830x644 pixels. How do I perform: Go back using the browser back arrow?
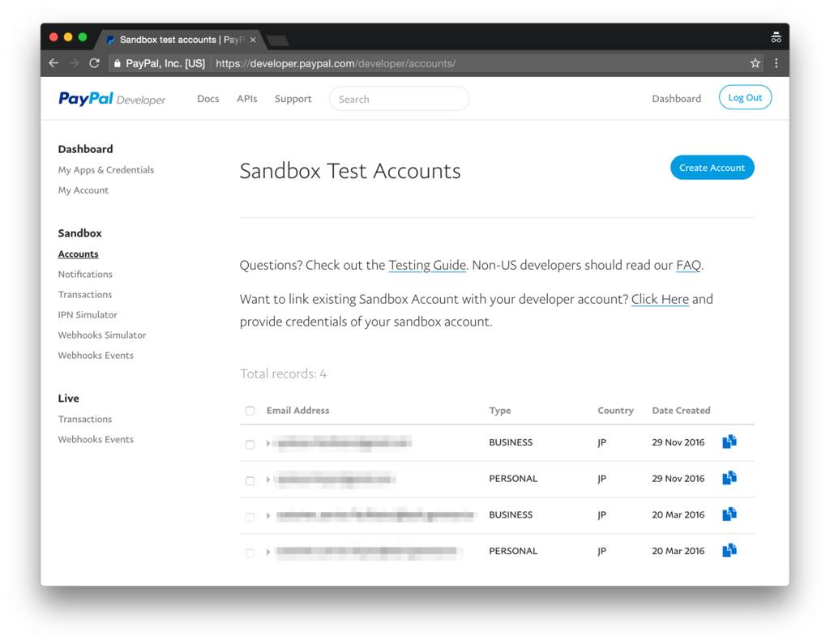point(53,63)
